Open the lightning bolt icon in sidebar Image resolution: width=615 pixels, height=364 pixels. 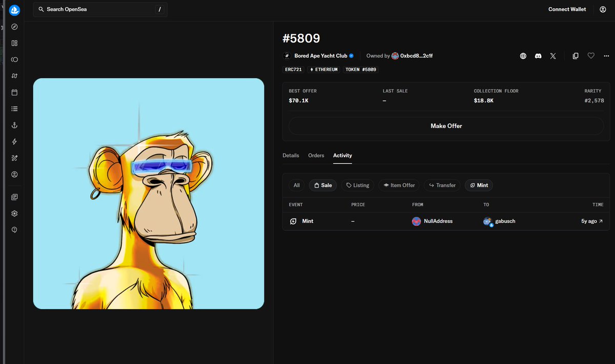14,142
